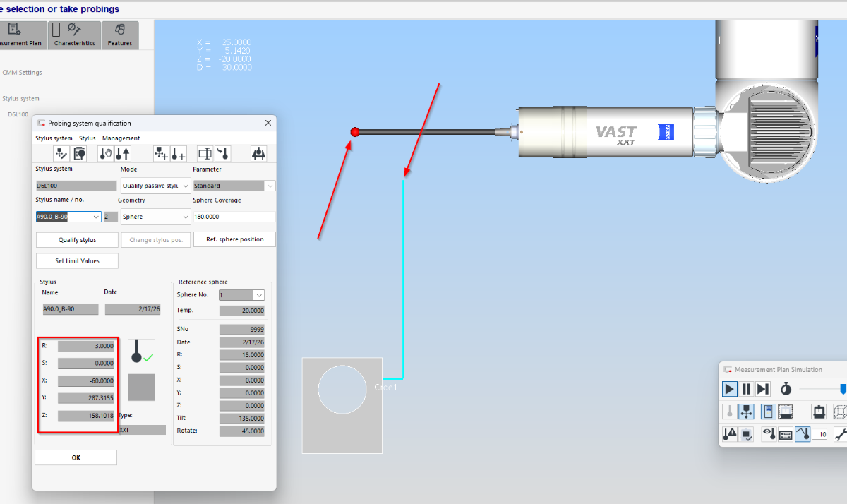Open the stylus list report icon
This screenshot has height=504, width=847.
(79, 153)
